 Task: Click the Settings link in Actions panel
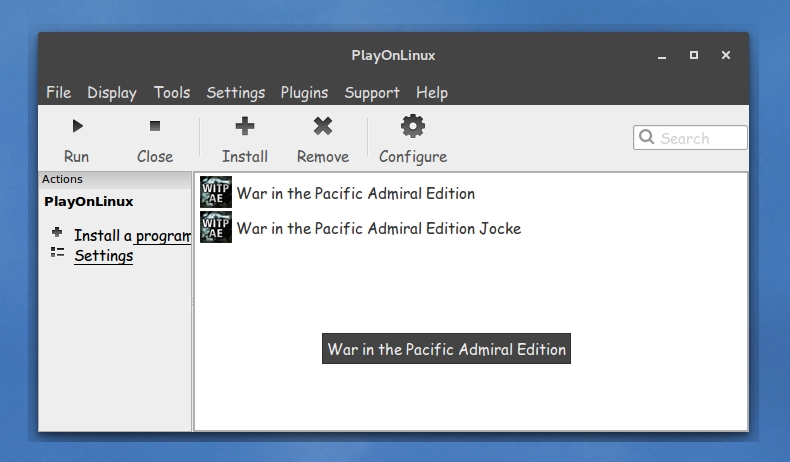pyautogui.click(x=104, y=255)
